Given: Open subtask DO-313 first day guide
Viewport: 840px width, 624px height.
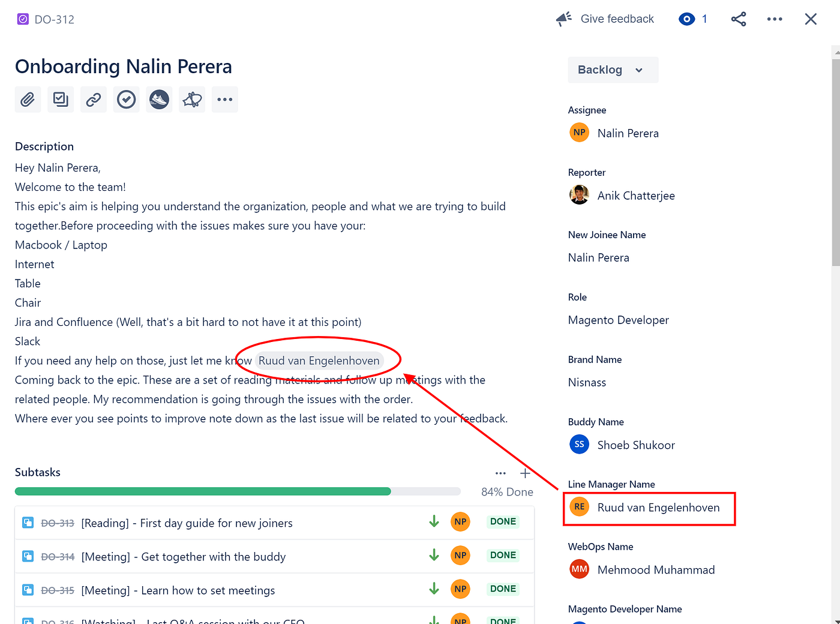Looking at the screenshot, I should click(186, 523).
